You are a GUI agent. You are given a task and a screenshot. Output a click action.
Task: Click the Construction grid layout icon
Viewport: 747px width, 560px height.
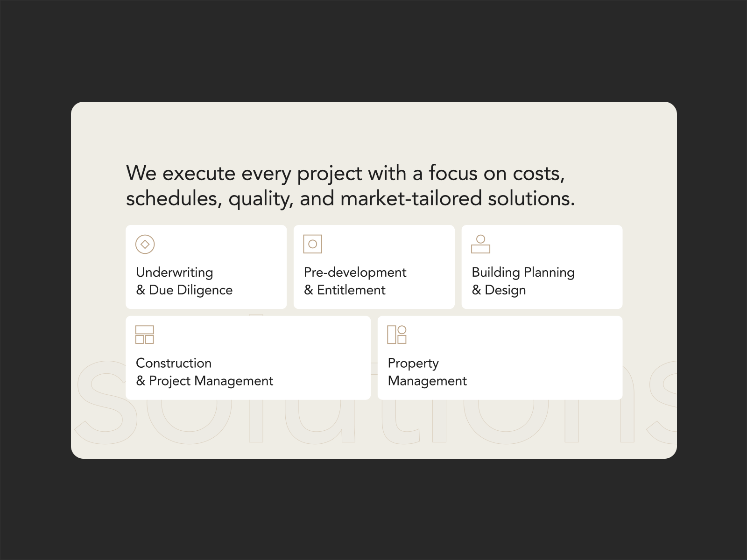(145, 335)
